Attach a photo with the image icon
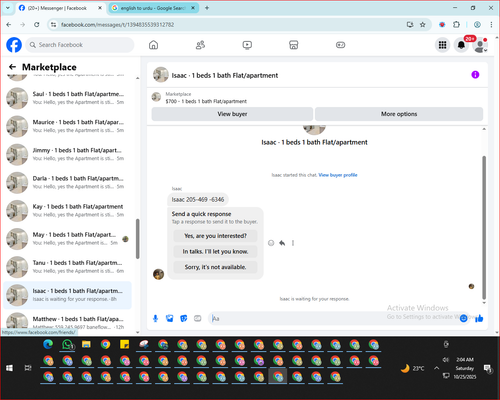This screenshot has width=500, height=400. coord(170,319)
